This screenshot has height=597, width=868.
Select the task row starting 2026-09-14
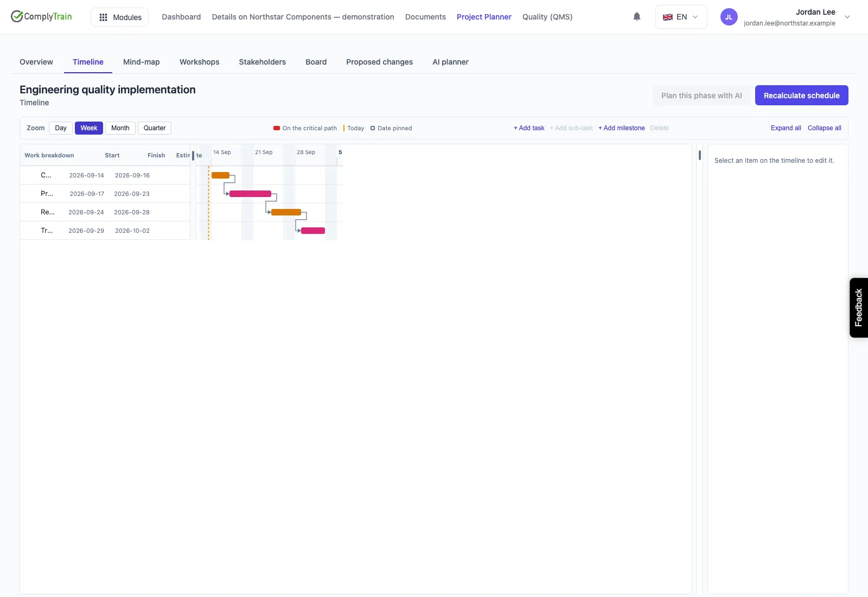click(x=105, y=175)
